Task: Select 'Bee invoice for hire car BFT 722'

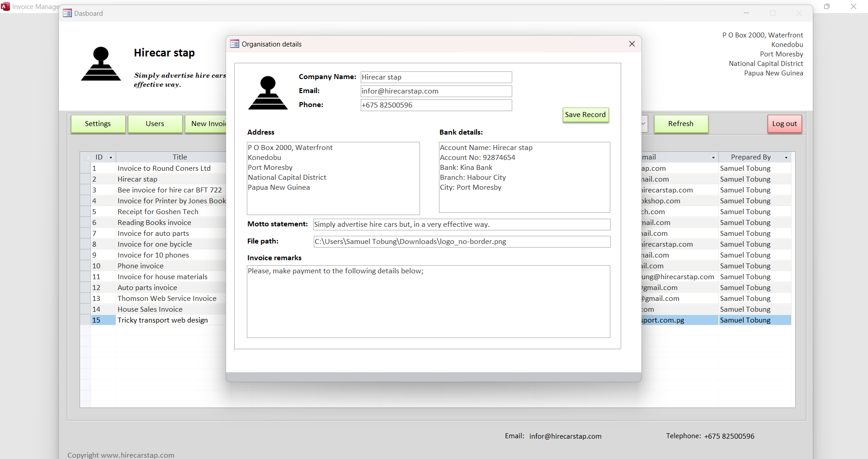Action: point(171,190)
